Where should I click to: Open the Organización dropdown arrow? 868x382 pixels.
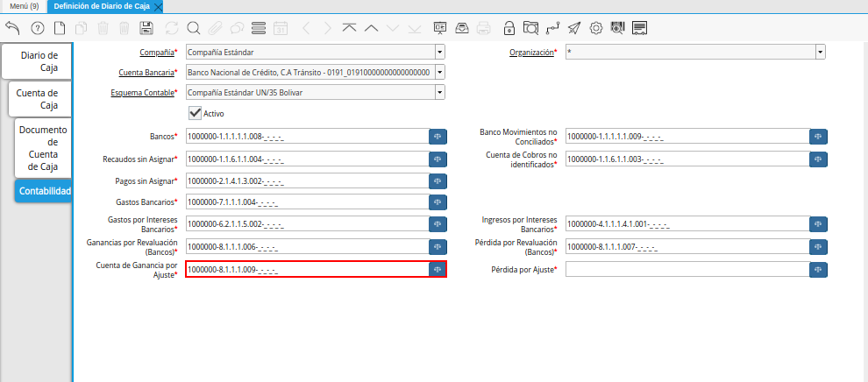[820, 53]
